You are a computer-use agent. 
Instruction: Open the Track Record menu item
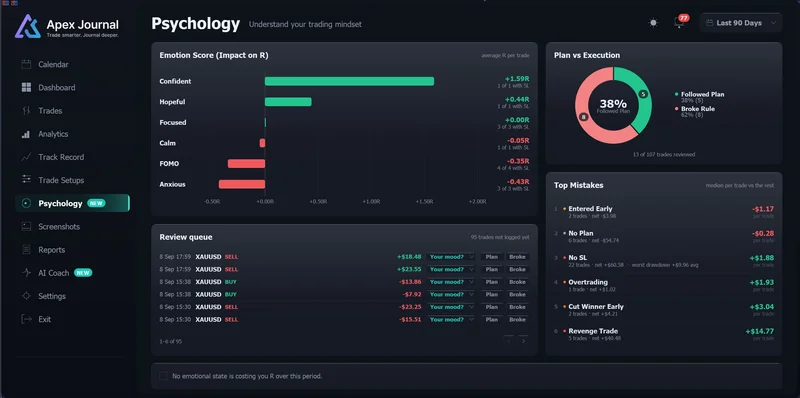[x=61, y=157]
